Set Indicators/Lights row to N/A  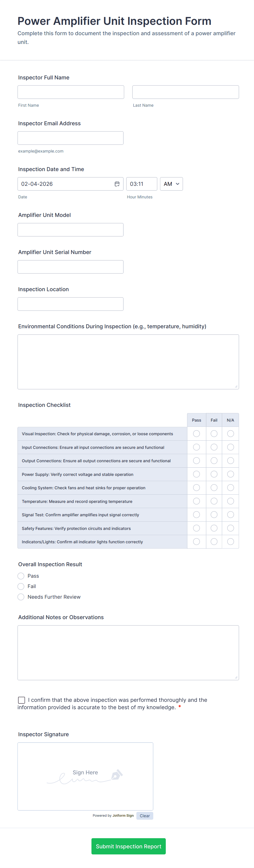click(x=231, y=541)
